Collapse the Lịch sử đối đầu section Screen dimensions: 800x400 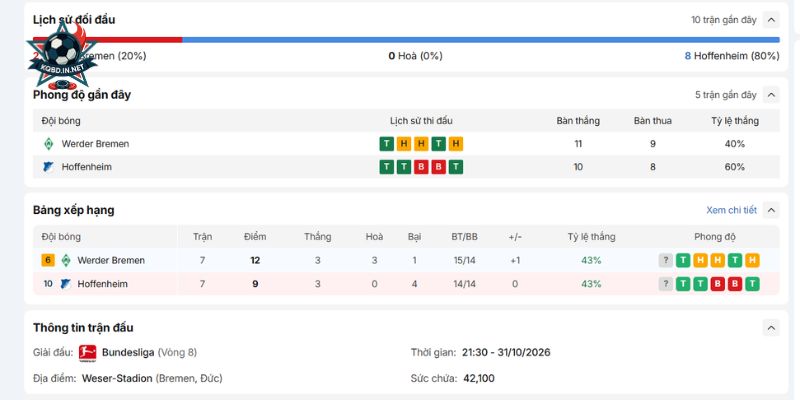771,20
